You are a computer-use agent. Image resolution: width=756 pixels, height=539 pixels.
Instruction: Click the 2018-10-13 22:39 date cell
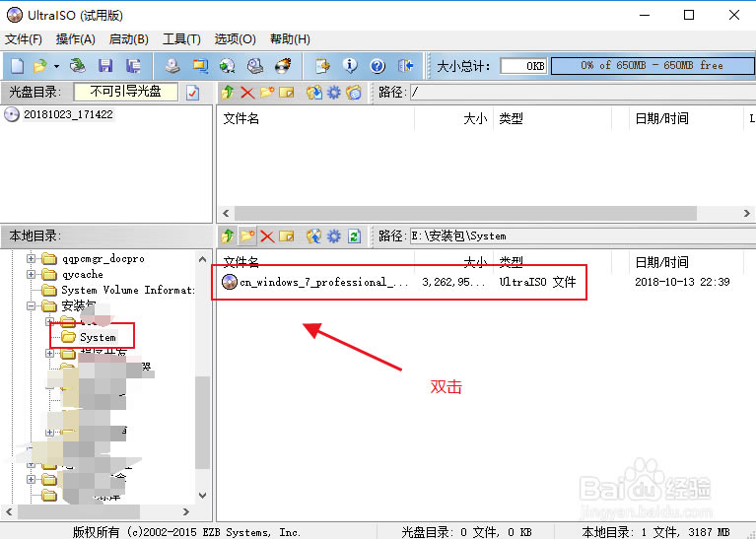(682, 282)
